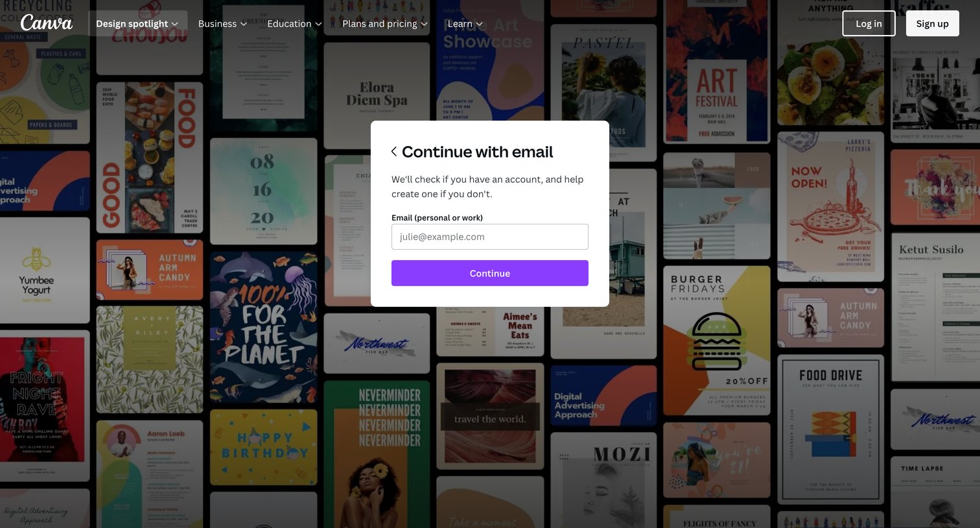Open the Art Festival poster thumbnail

point(717,71)
